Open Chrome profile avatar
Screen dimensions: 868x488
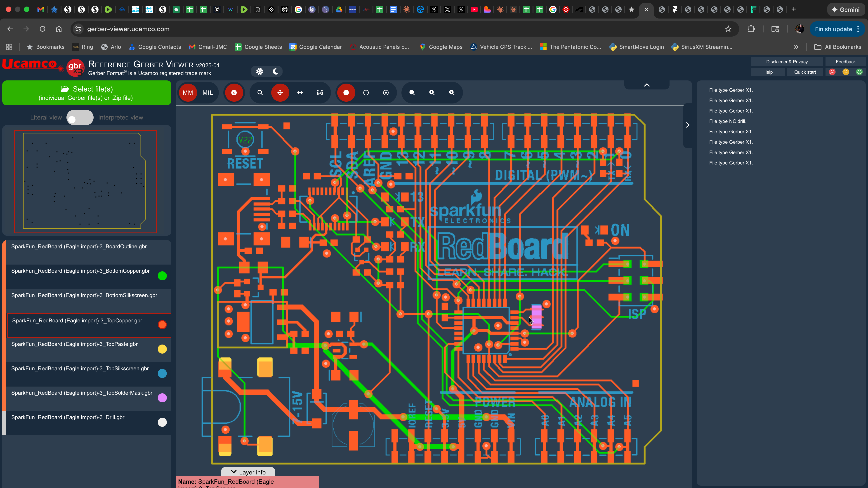coord(800,29)
